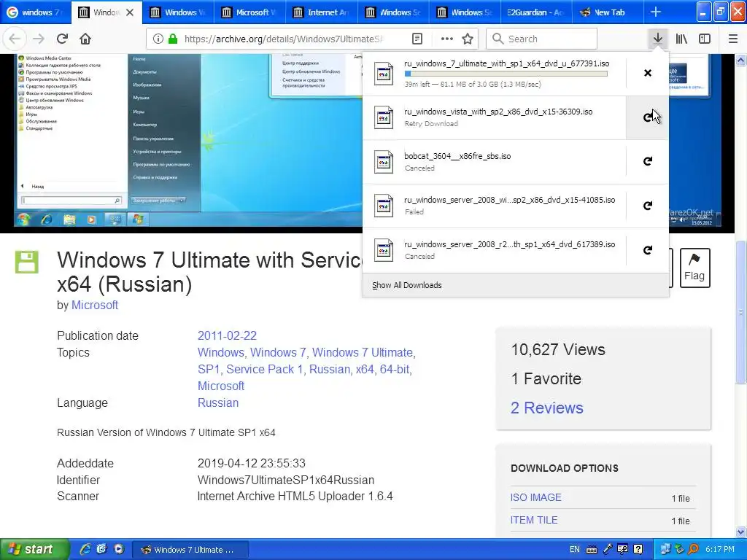This screenshot has height=560, width=747.
Task: Reload the current page
Action: [63, 39]
